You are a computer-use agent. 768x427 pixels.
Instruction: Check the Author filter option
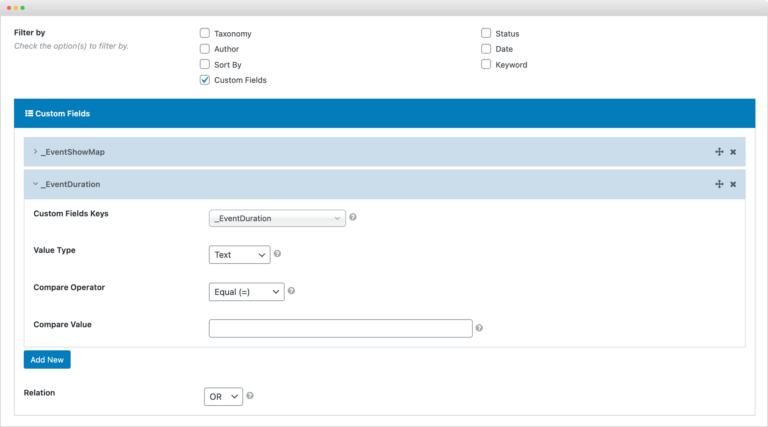pyautogui.click(x=205, y=48)
